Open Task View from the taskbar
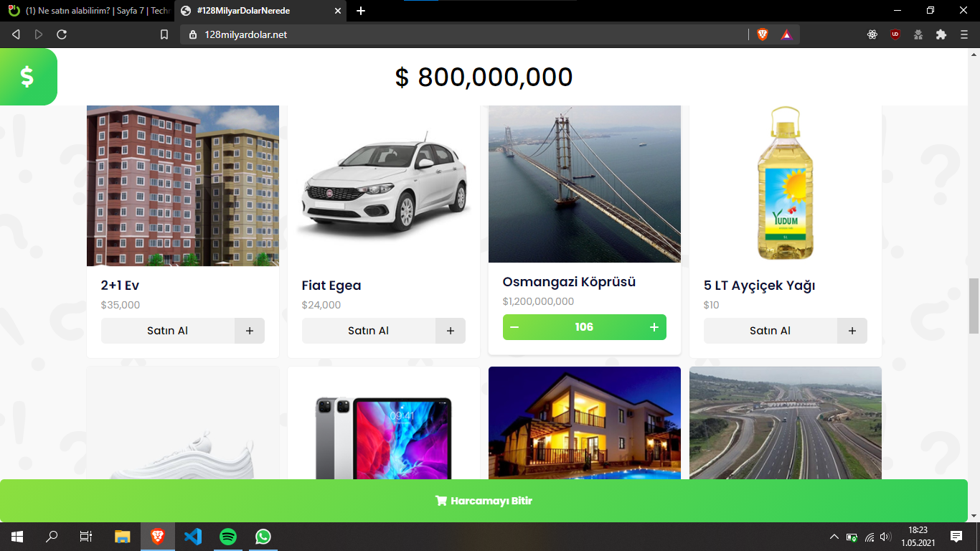 (86, 537)
